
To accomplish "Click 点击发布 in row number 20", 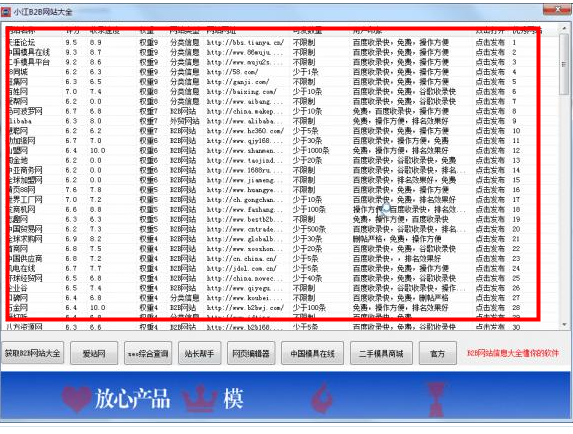I will (490, 229).
